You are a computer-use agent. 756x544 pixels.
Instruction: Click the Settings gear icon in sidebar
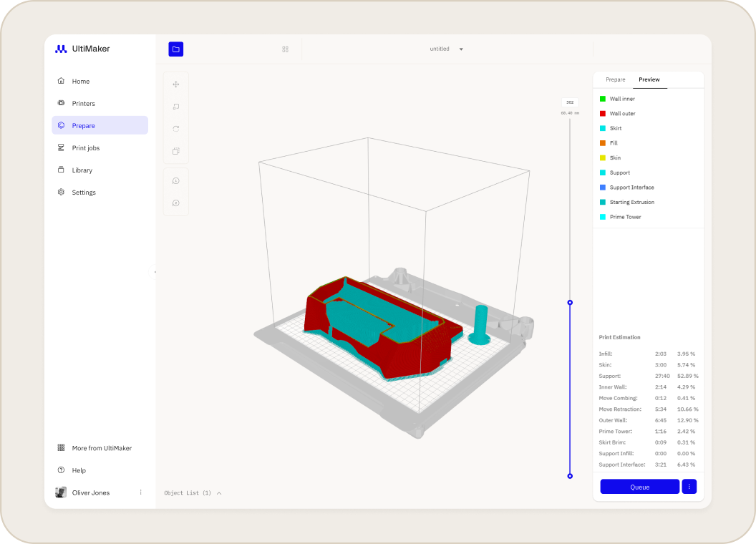tap(62, 192)
